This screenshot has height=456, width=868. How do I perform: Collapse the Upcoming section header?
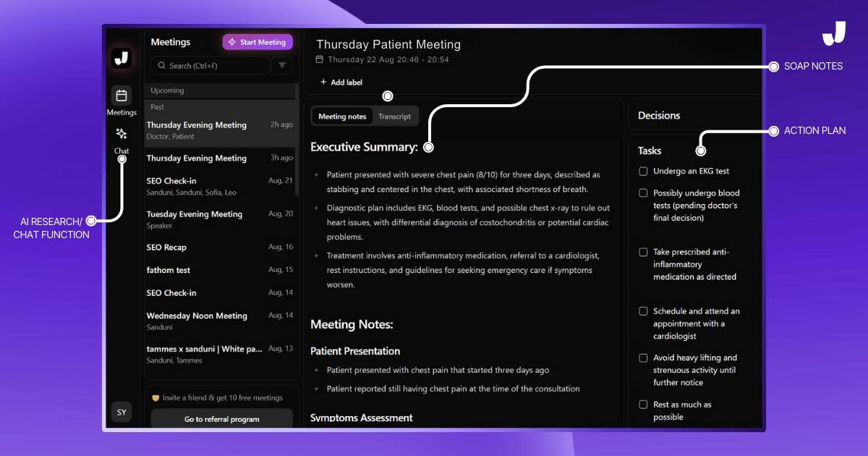[220, 90]
